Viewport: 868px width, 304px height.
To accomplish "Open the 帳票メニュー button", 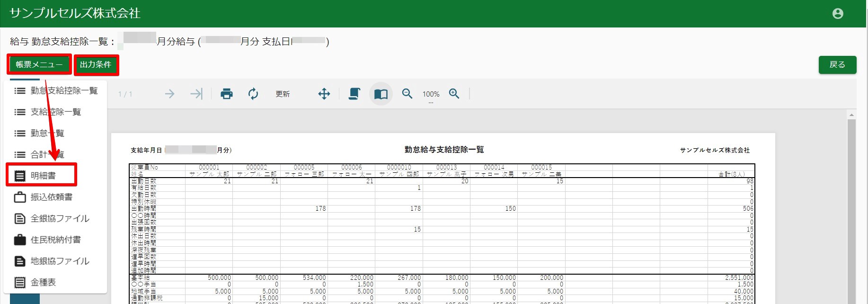I will 39,64.
